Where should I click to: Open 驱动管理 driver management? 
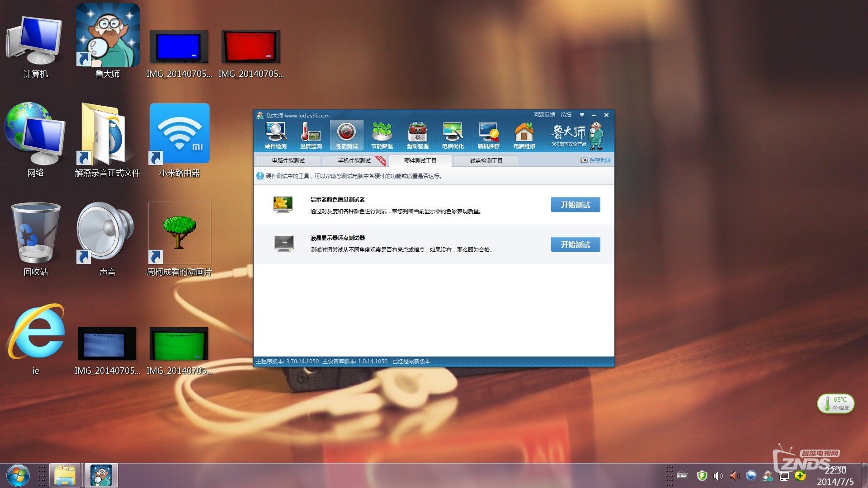tap(418, 135)
